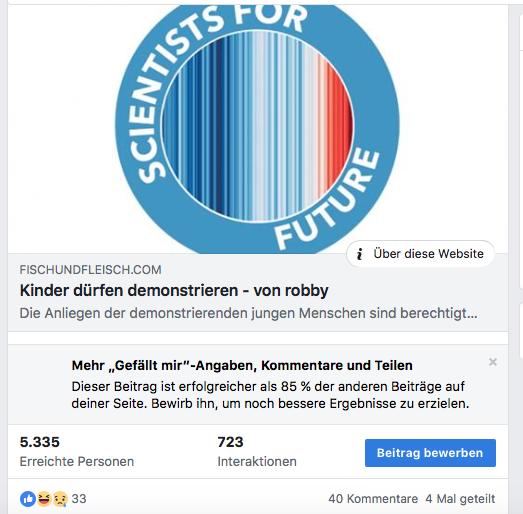Image resolution: width=523 pixels, height=514 pixels.
Task: Click the laughing Haha reaction icon
Action: point(44,499)
